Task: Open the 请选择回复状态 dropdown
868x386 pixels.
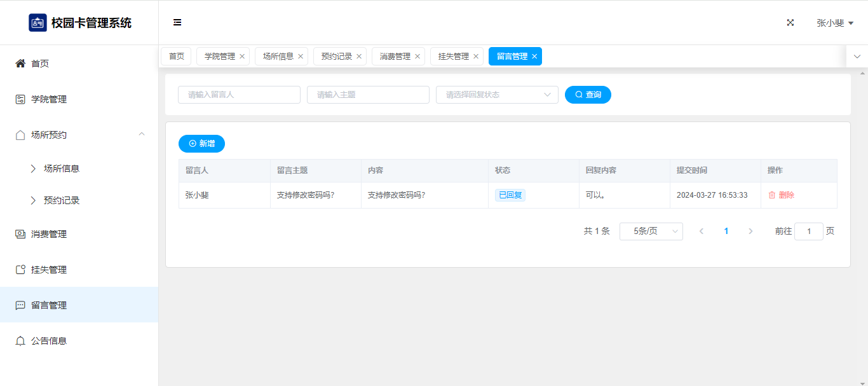Action: point(497,95)
